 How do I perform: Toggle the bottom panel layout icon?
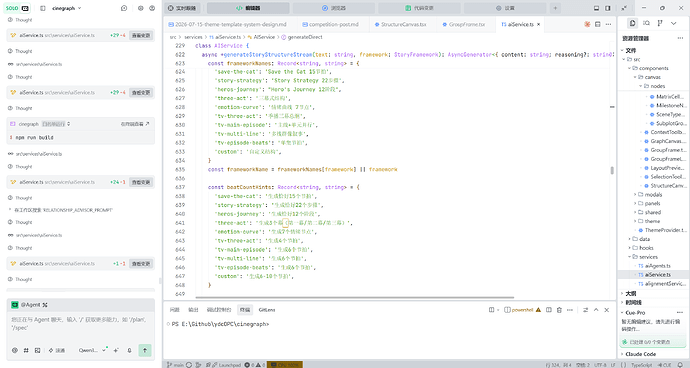point(596,8)
